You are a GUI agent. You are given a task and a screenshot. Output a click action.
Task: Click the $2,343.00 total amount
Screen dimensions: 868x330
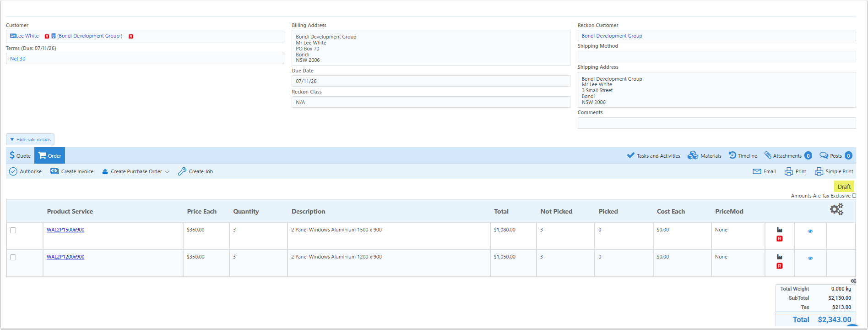pos(835,319)
